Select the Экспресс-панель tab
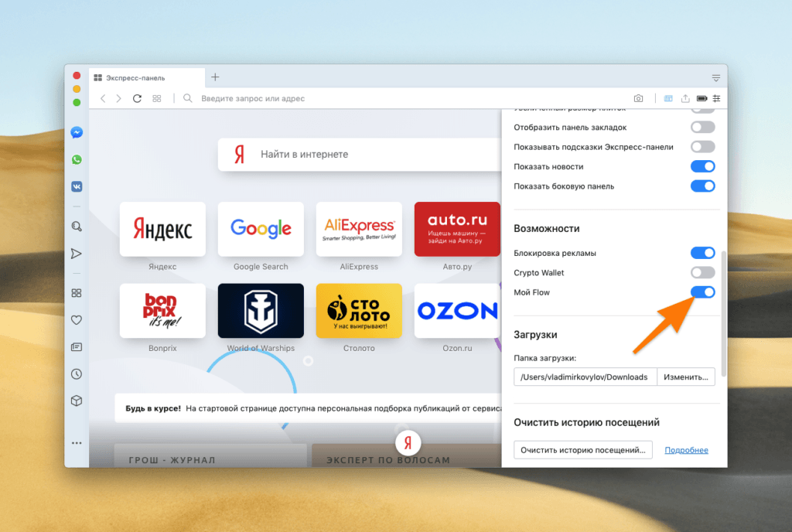 click(x=147, y=78)
